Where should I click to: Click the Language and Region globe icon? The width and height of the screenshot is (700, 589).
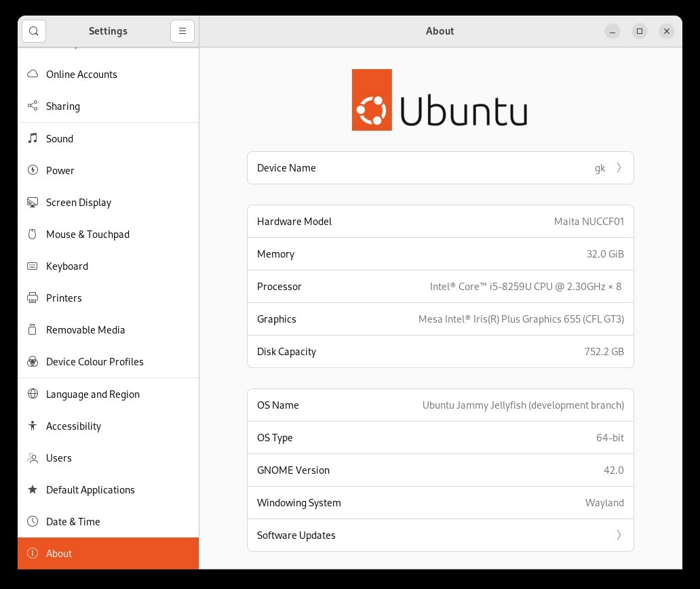point(33,394)
